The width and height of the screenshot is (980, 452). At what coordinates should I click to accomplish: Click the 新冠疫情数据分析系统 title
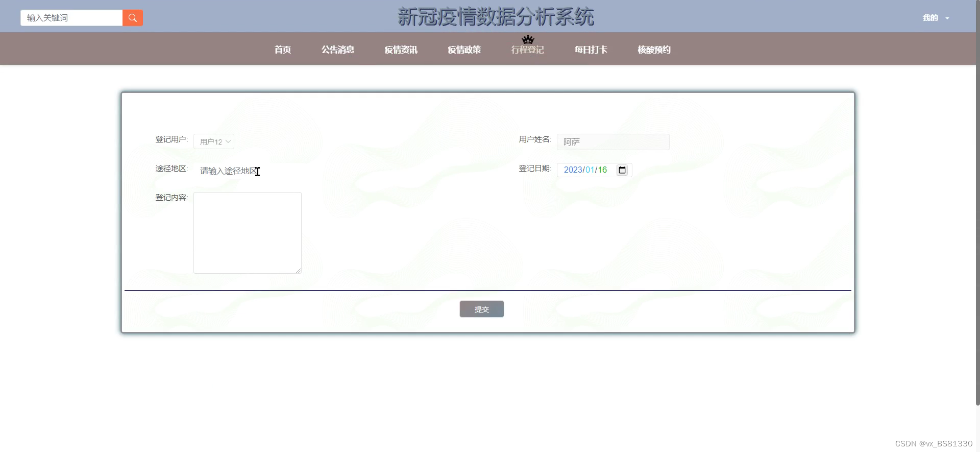[496, 17]
